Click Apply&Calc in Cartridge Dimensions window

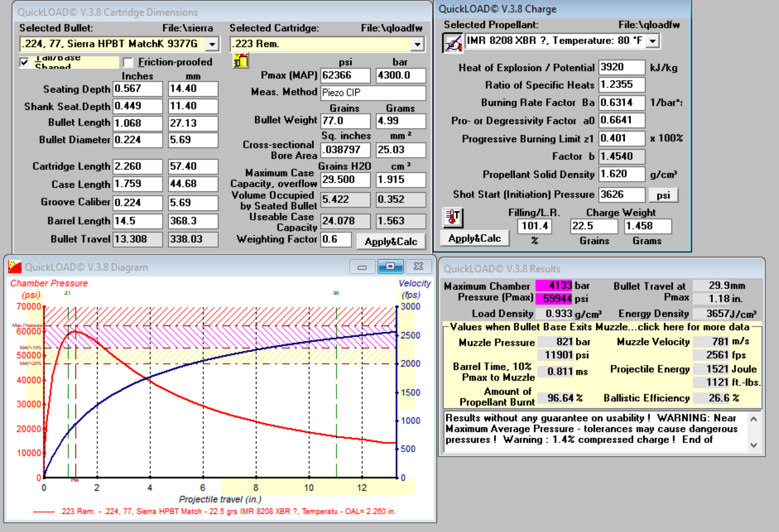[391, 242]
